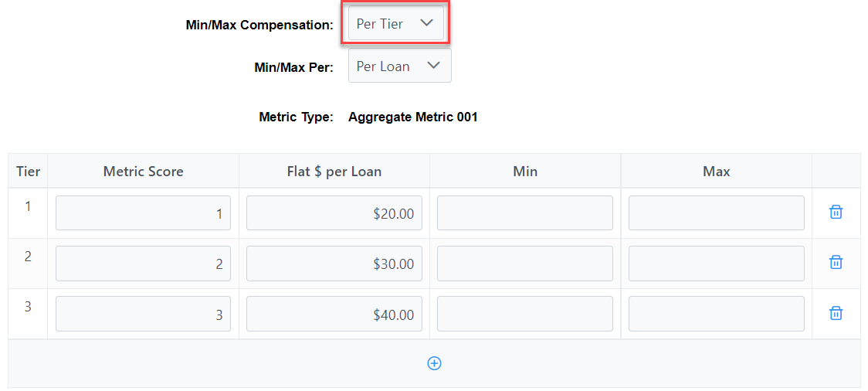Screen dimensions: 868x391
Task: Click the $40.00 Flat per Loan field
Action: (334, 314)
